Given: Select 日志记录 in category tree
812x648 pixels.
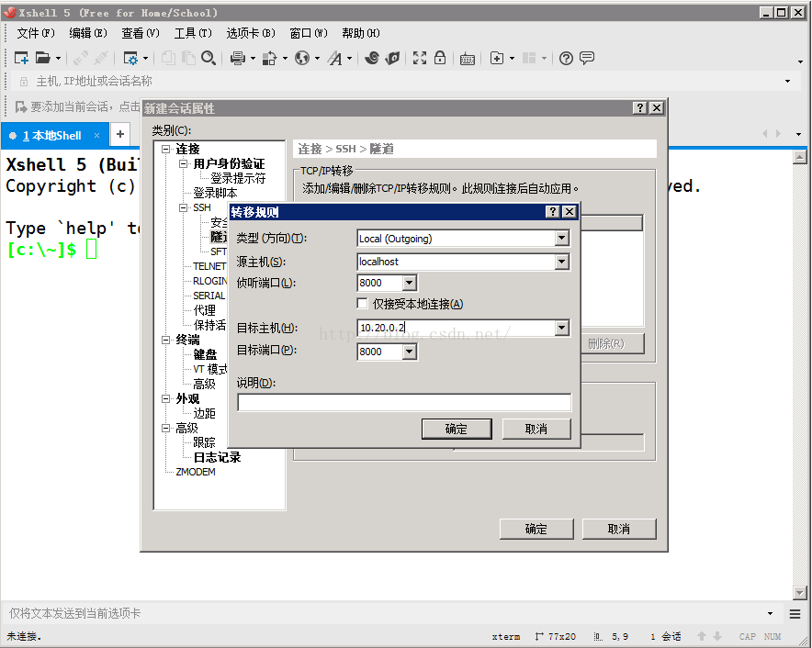Looking at the screenshot, I should tap(217, 457).
